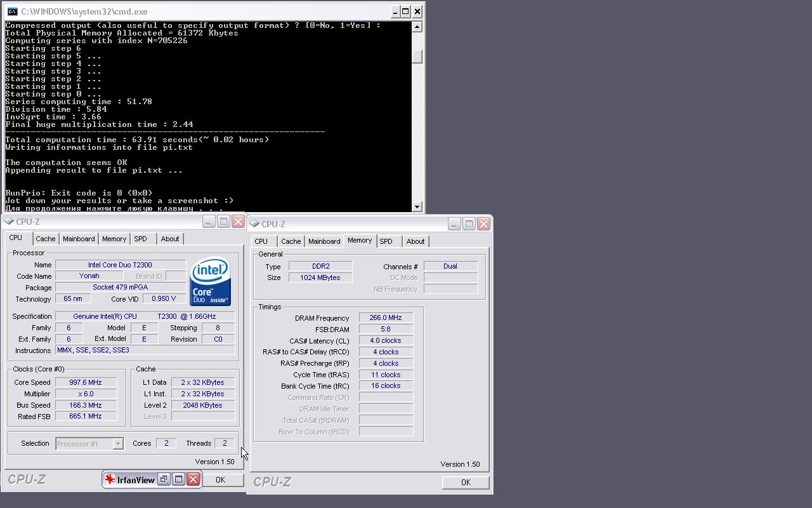Open the Processor #1 selection dropdown
The image size is (812, 508).
click(118, 444)
